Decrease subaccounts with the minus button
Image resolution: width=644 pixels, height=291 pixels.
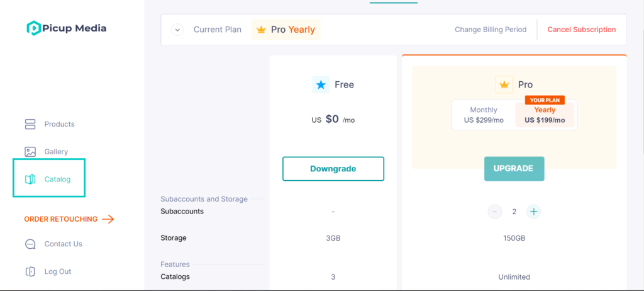point(495,212)
